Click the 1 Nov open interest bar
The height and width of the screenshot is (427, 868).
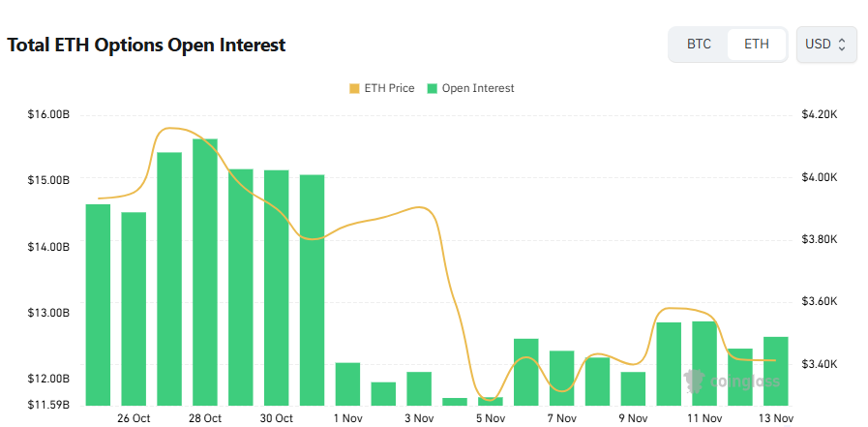347,383
